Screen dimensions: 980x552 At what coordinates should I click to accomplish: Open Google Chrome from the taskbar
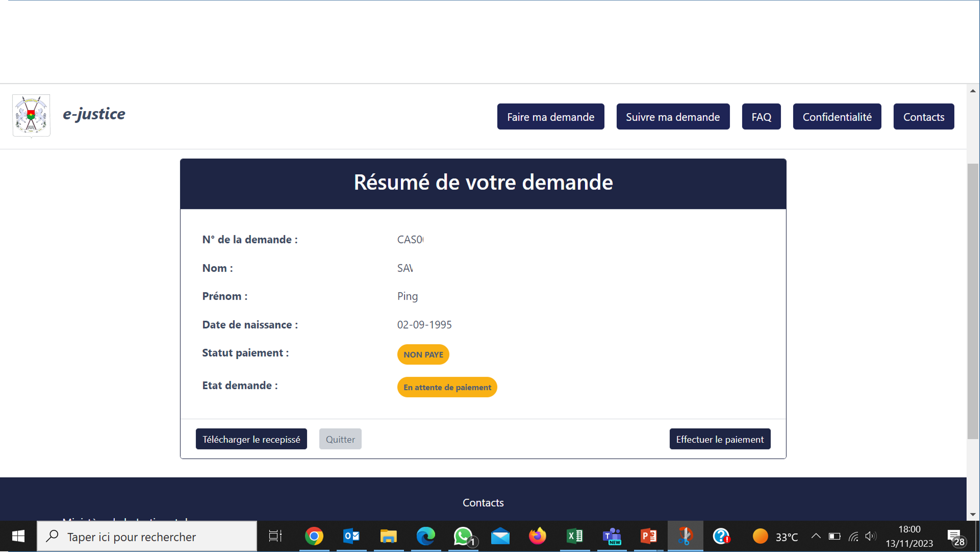click(314, 536)
